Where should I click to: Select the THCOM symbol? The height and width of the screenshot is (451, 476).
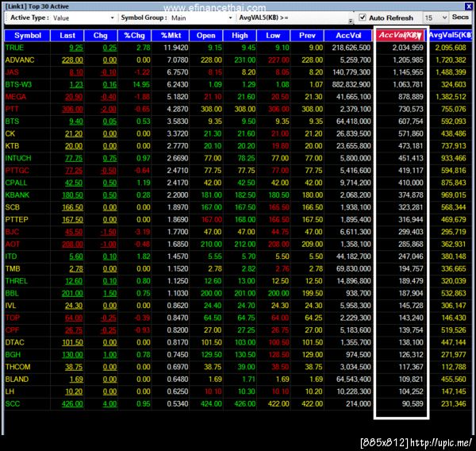[17, 367]
